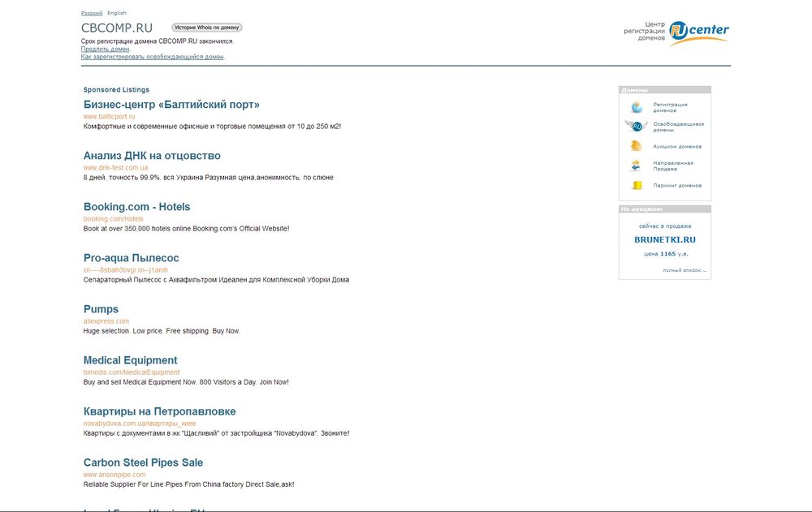This screenshot has width=812, height=512.
Task: Click the RU-Center logo
Action: pyautogui.click(x=698, y=32)
